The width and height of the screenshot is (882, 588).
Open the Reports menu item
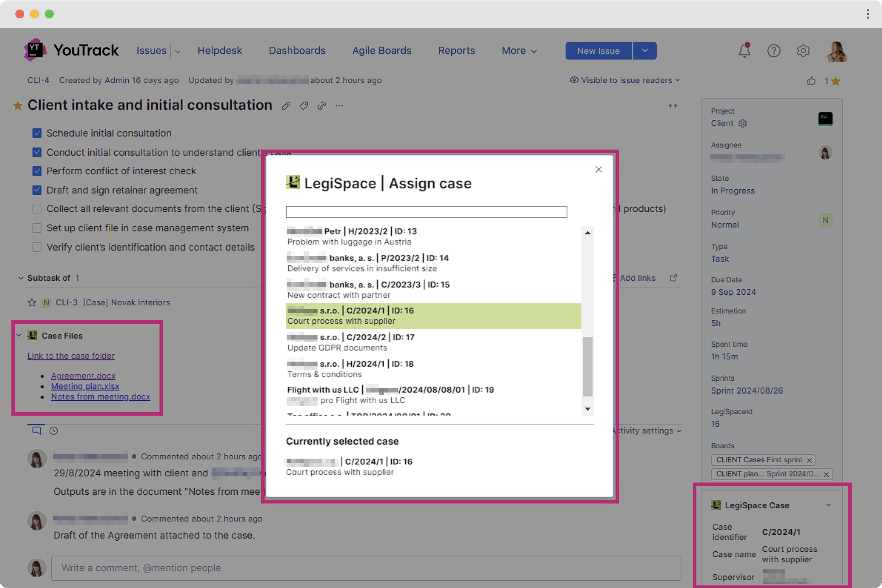[x=456, y=51]
